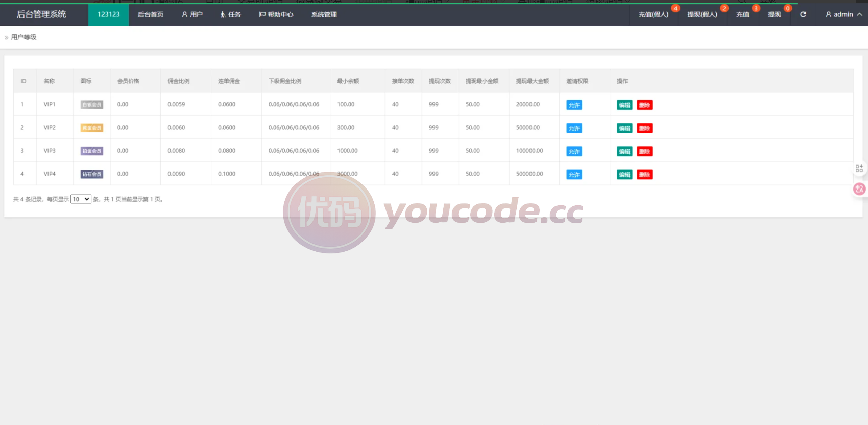Viewport: 868px width, 425px height.
Task: Click 编辑 for the VIP4 row
Action: tap(624, 175)
